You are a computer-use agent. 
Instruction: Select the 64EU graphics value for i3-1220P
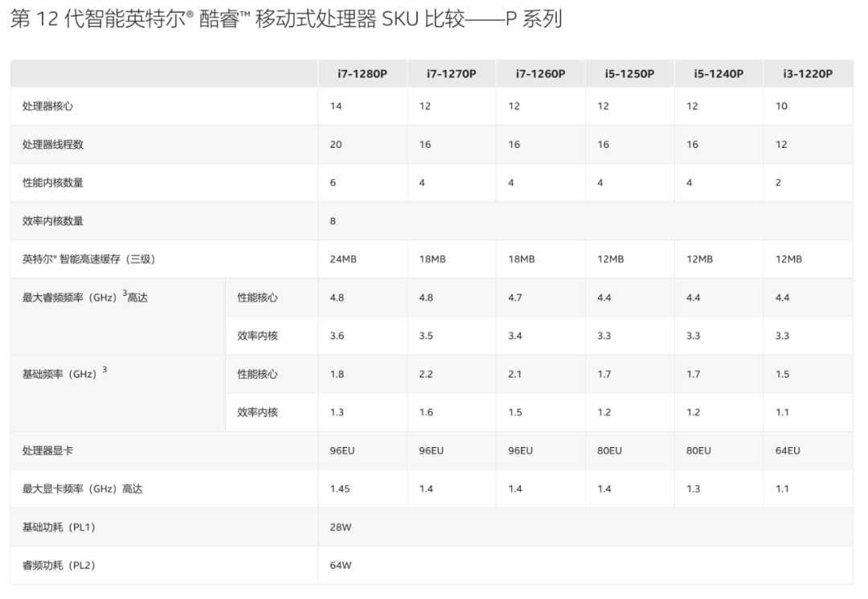pyautogui.click(x=788, y=450)
